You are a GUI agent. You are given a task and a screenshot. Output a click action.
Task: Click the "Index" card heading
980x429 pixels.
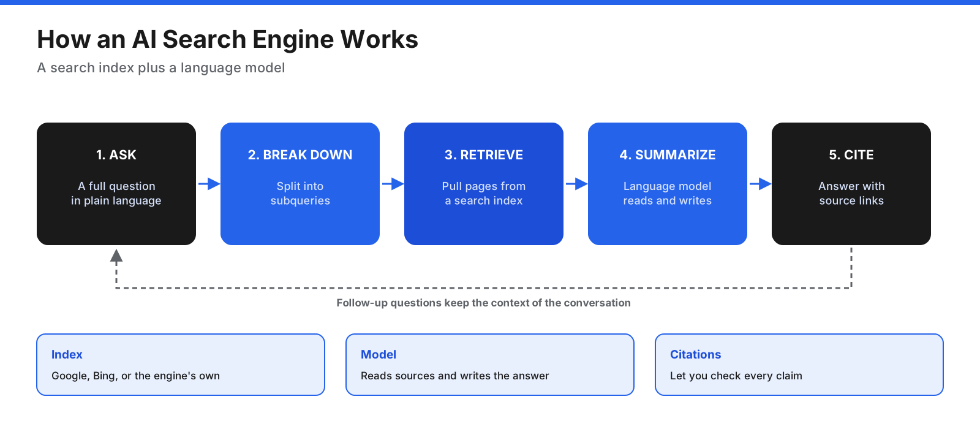67,354
